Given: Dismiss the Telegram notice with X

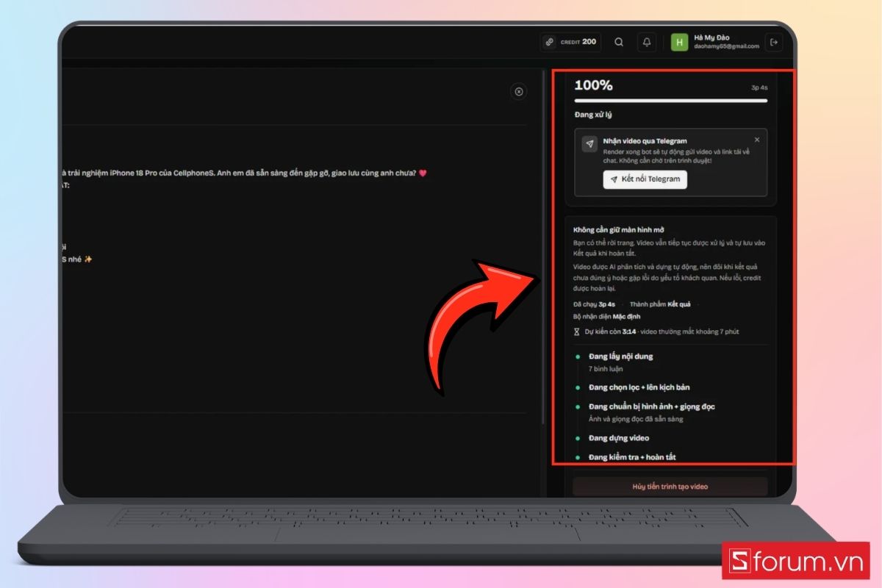Looking at the screenshot, I should click(757, 140).
